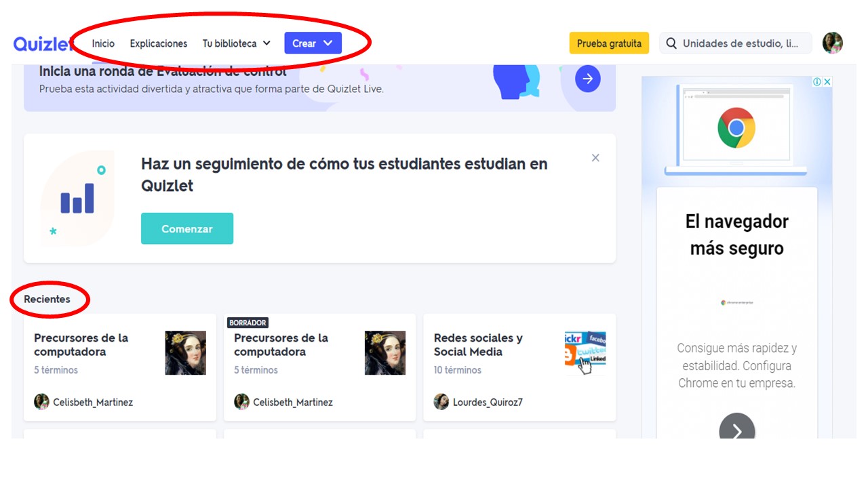Click the BORRADOR badge label
This screenshot has width=868, height=488.
[248, 323]
